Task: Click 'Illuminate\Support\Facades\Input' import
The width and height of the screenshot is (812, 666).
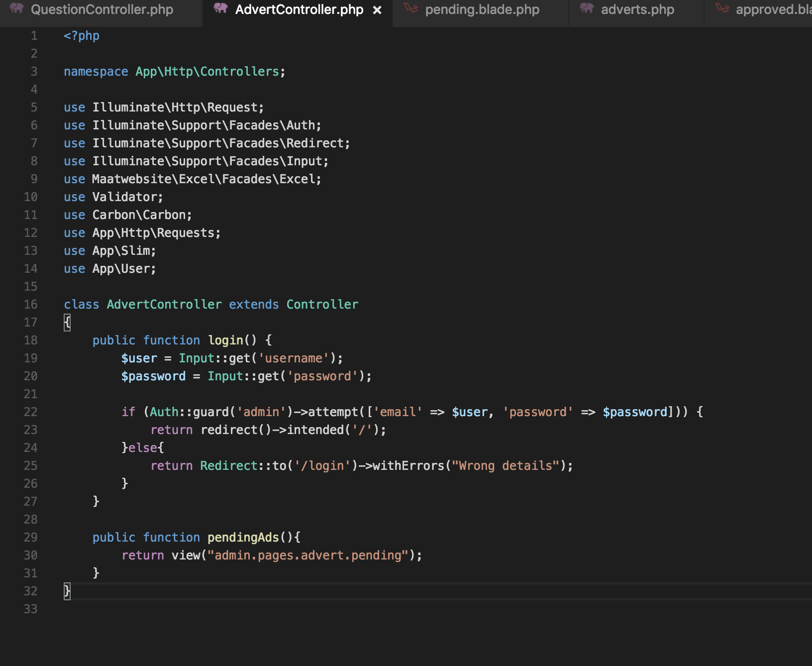Action: pos(207,161)
